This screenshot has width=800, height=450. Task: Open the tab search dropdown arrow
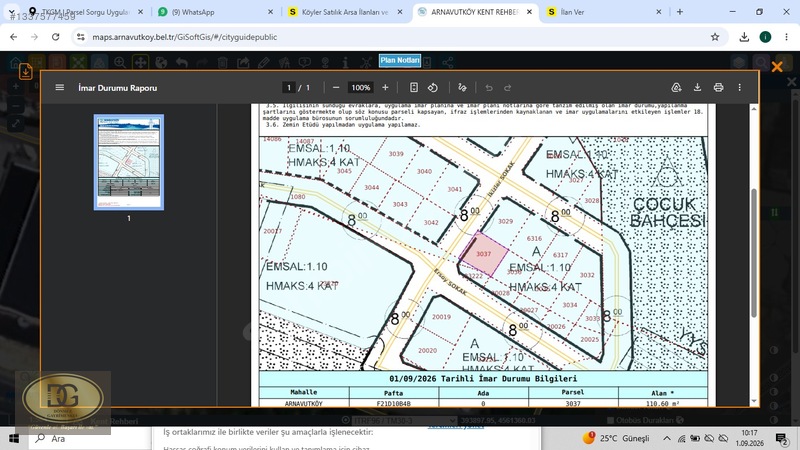coord(11,11)
